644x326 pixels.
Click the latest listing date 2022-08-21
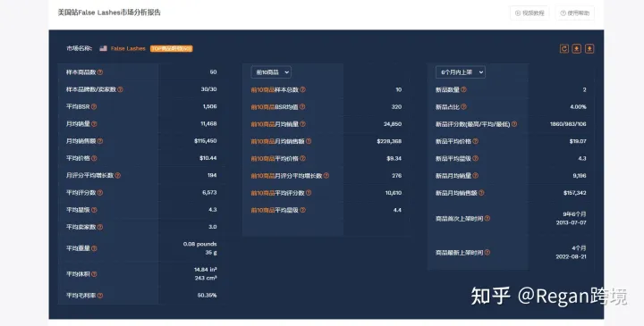click(572, 256)
